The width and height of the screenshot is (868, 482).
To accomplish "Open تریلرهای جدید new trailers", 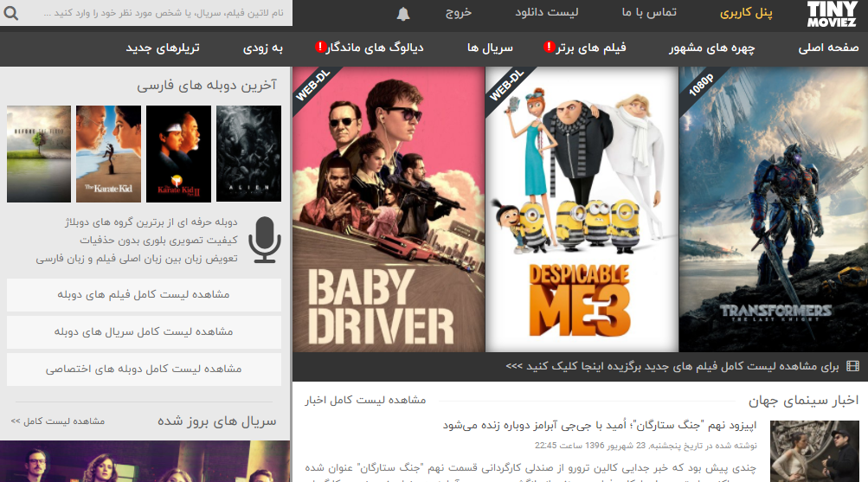I will [x=162, y=48].
